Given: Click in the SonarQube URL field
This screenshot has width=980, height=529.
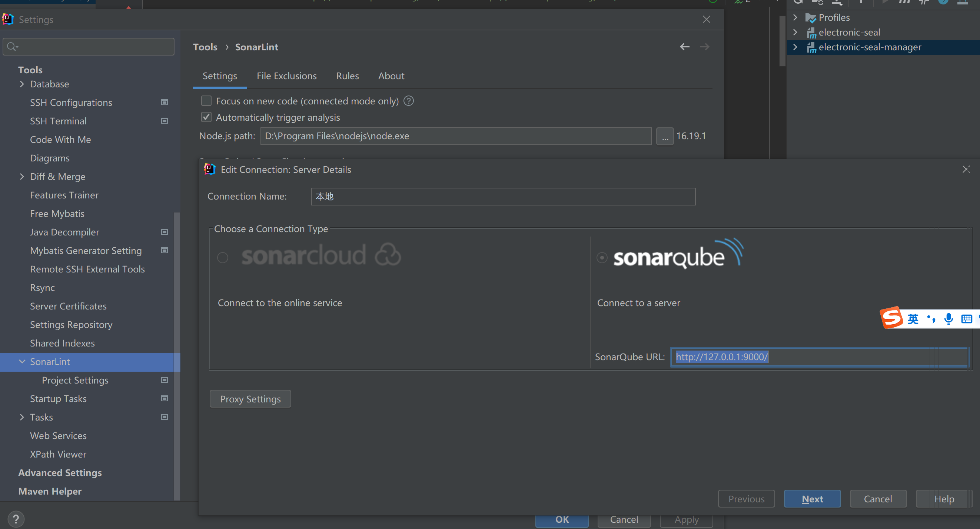Looking at the screenshot, I should tap(820, 357).
